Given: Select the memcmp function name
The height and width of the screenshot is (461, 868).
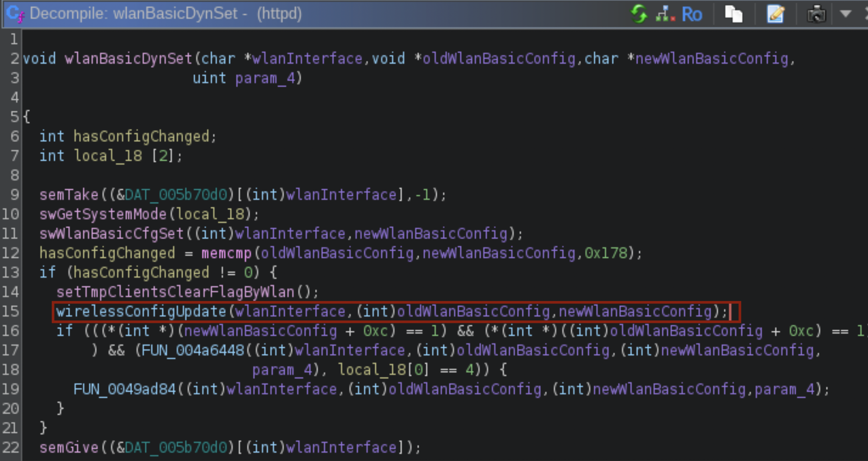Looking at the screenshot, I should tap(226, 253).
